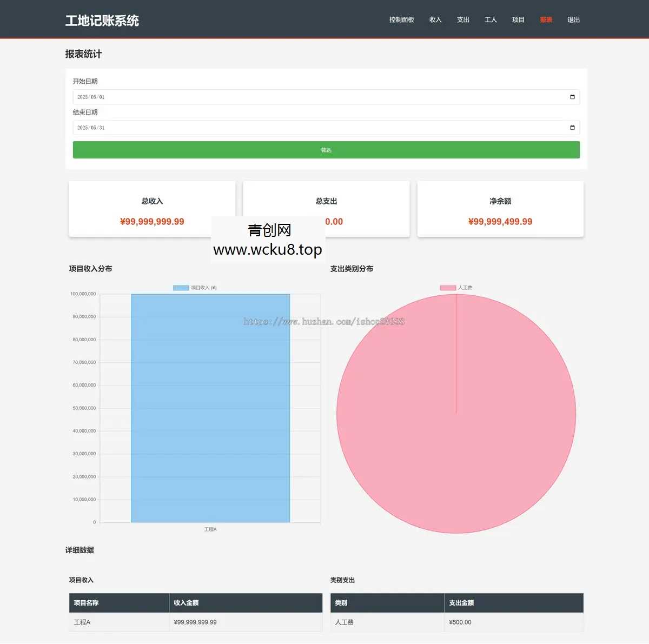Select the 净余额 summary card
The image size is (649, 644).
pyautogui.click(x=500, y=209)
